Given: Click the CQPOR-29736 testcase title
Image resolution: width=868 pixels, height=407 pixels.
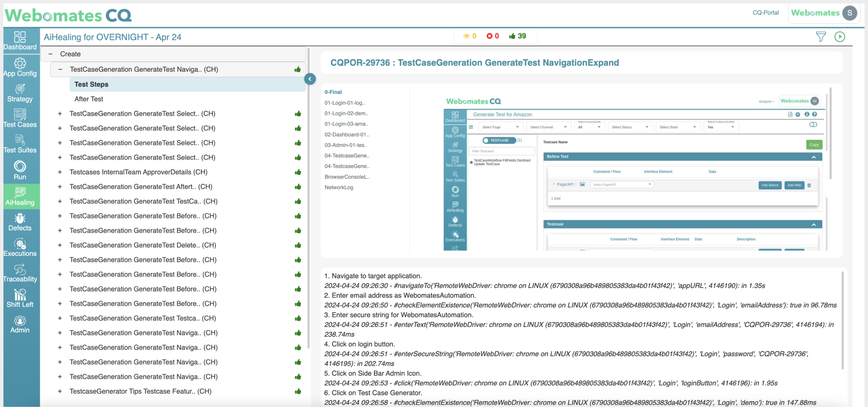Looking at the screenshot, I should [x=475, y=63].
